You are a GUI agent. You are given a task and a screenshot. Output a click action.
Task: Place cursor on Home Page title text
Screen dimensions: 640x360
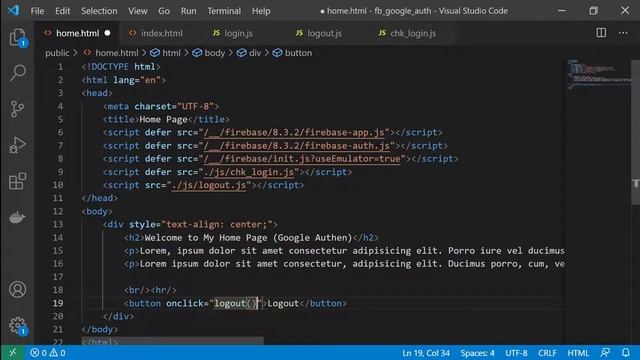coord(163,119)
